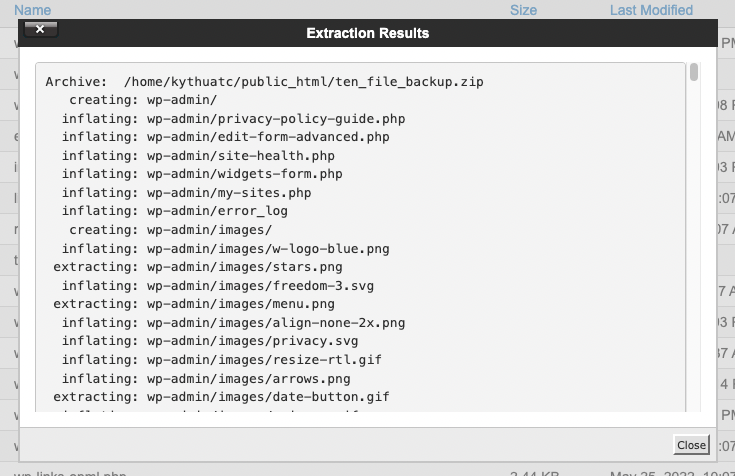Click the privacy-policy-guide.php output line
Viewport: 735px width, 476px height.
(233, 119)
